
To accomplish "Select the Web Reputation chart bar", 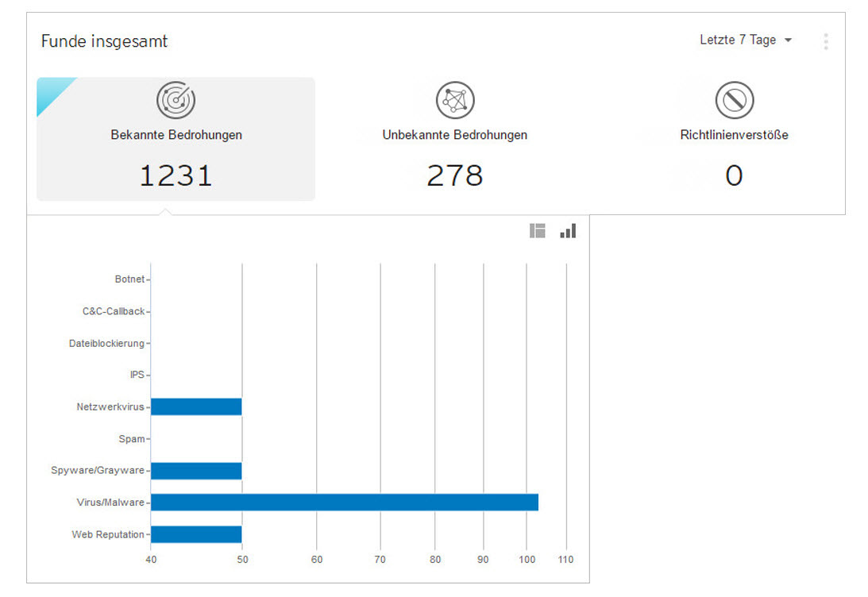I will tap(196, 534).
